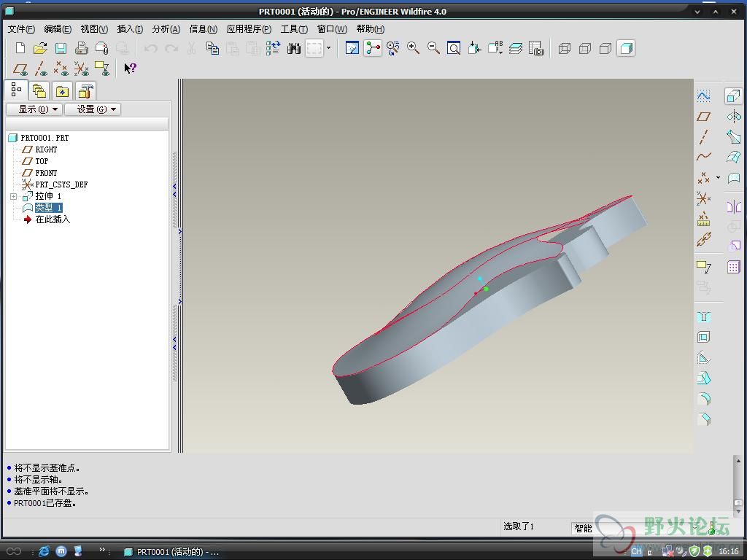Select the Datum Coordinate System tool in right toolbar
747x560 pixels.
pos(704,198)
